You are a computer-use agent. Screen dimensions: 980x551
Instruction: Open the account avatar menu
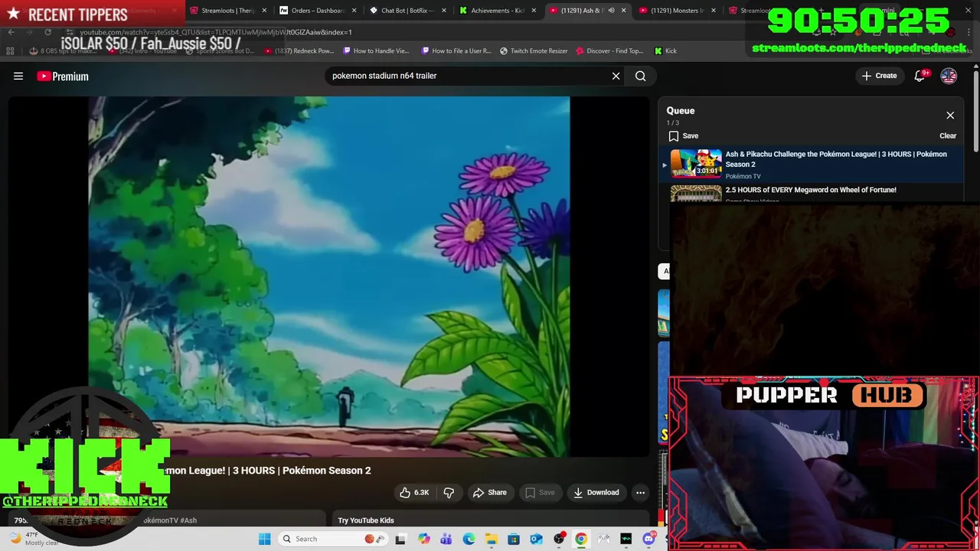949,76
